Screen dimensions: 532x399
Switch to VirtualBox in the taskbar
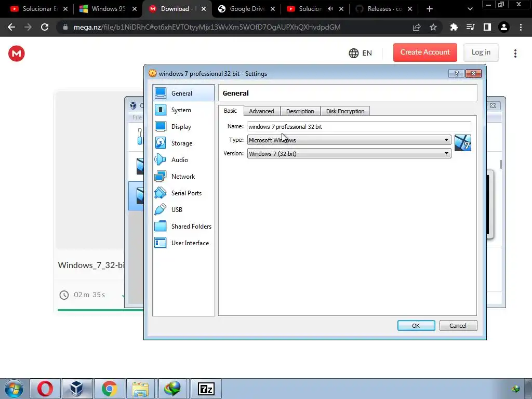pyautogui.click(x=77, y=389)
